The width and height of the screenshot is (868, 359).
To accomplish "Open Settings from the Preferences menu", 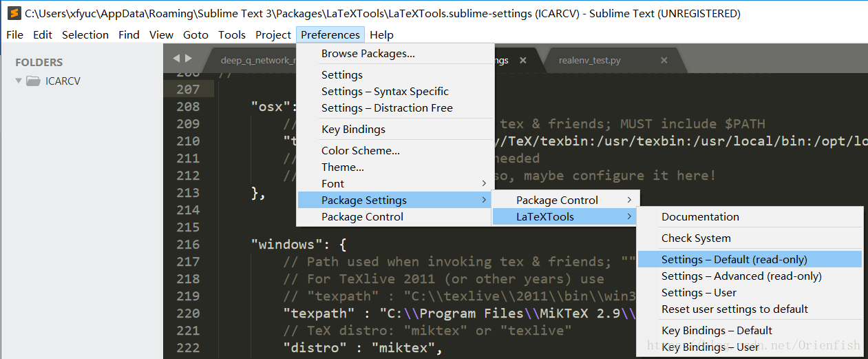I will coord(395,74).
